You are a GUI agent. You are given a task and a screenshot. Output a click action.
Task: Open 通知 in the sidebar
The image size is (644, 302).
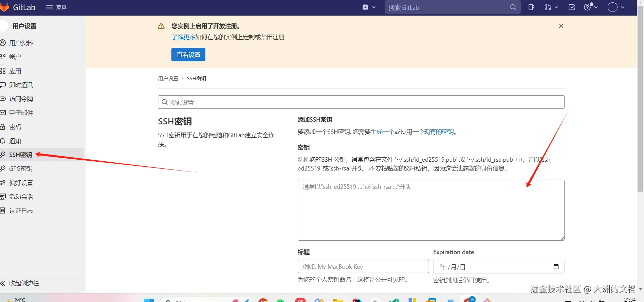click(x=42, y=141)
